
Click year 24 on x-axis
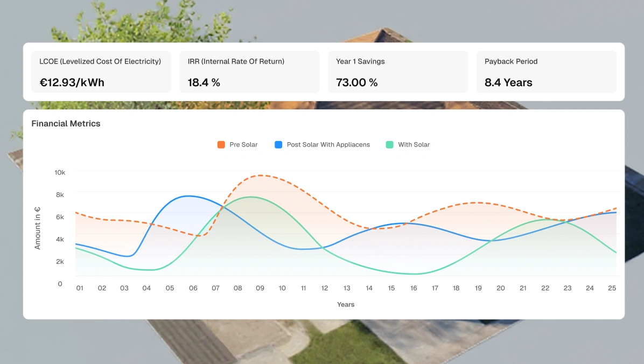pyautogui.click(x=590, y=288)
